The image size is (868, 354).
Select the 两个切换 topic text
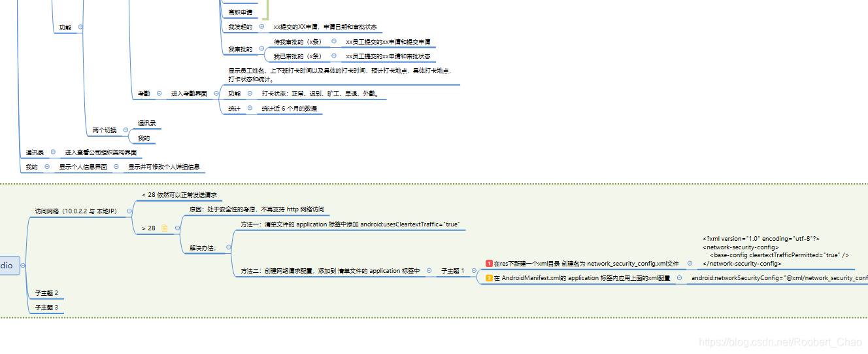(105, 130)
